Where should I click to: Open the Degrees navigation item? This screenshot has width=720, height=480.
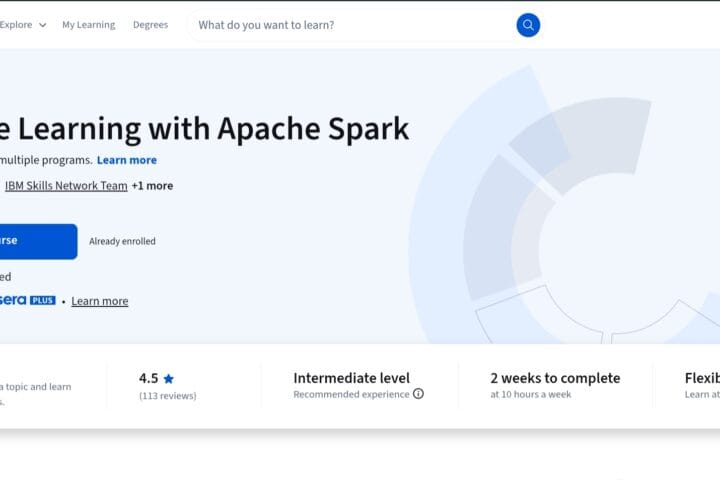click(151, 25)
